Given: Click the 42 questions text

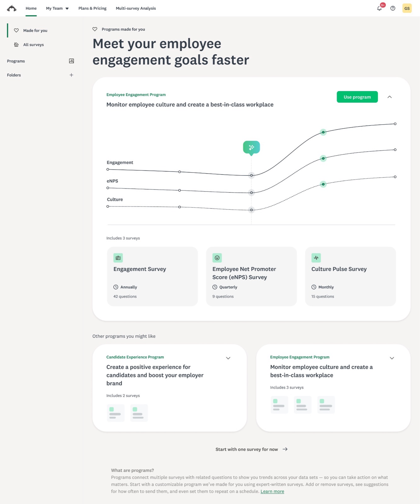Looking at the screenshot, I should click(x=125, y=296).
